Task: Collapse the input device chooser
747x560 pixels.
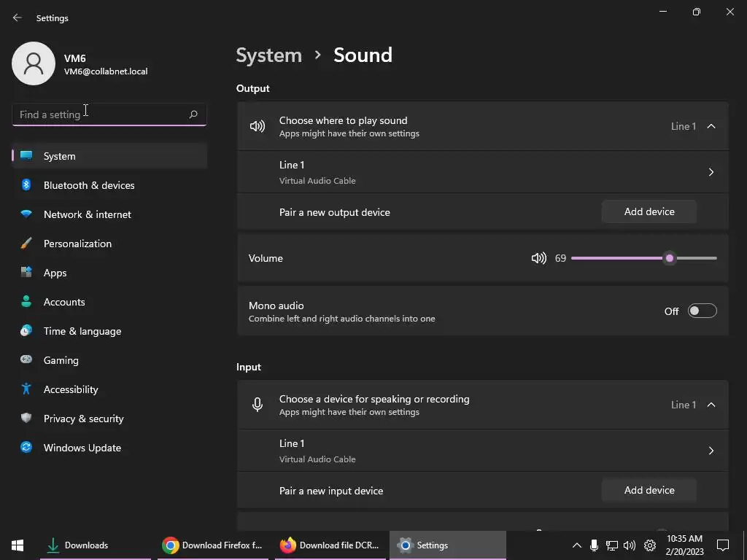Action: pos(711,405)
